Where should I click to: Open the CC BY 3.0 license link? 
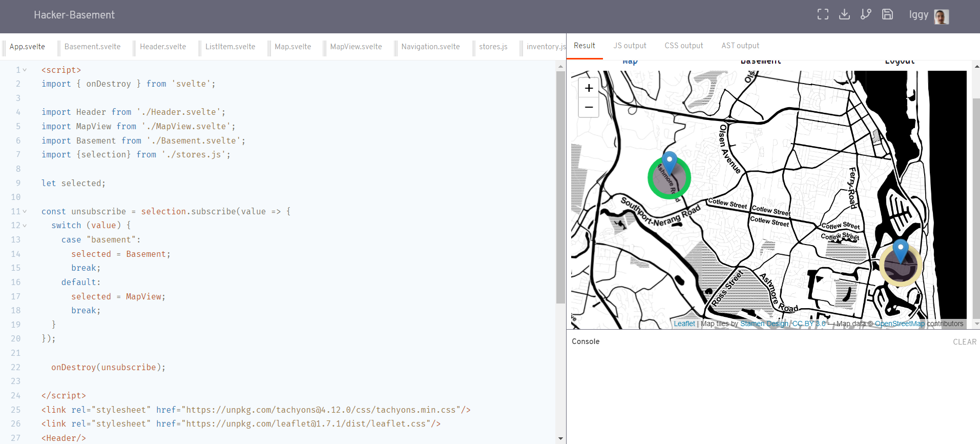click(809, 324)
